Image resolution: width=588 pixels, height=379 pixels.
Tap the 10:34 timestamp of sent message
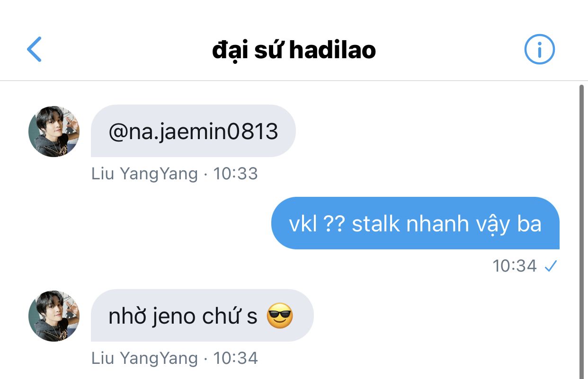coord(515,266)
